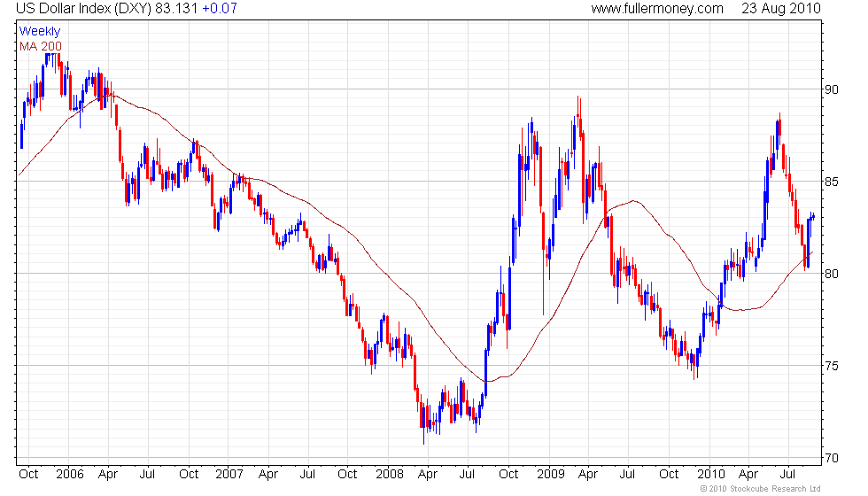Click the 2006 year label on time axis
The image size is (868, 496).
pyautogui.click(x=70, y=474)
